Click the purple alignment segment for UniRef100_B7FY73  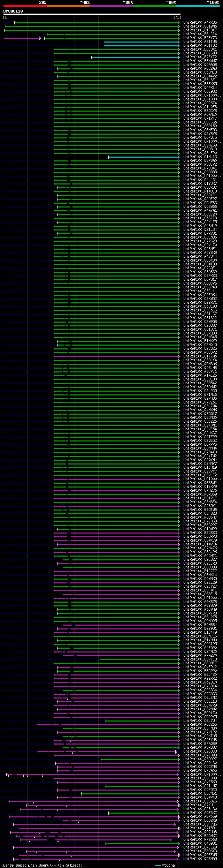22,38
